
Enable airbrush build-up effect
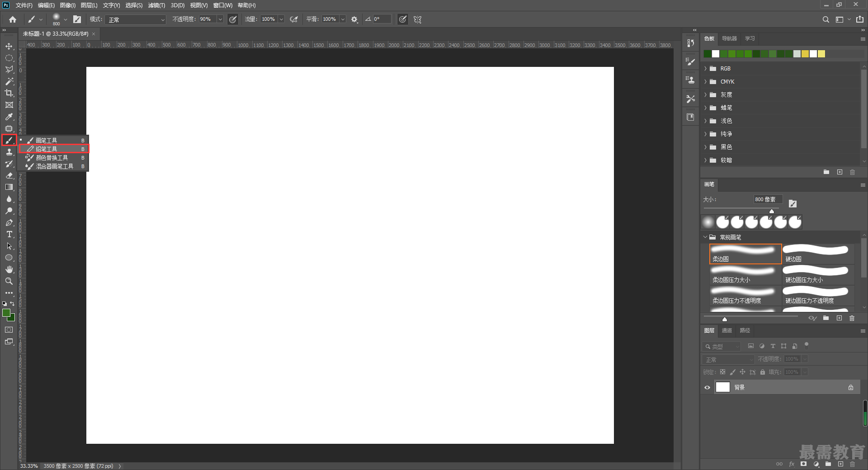point(294,19)
